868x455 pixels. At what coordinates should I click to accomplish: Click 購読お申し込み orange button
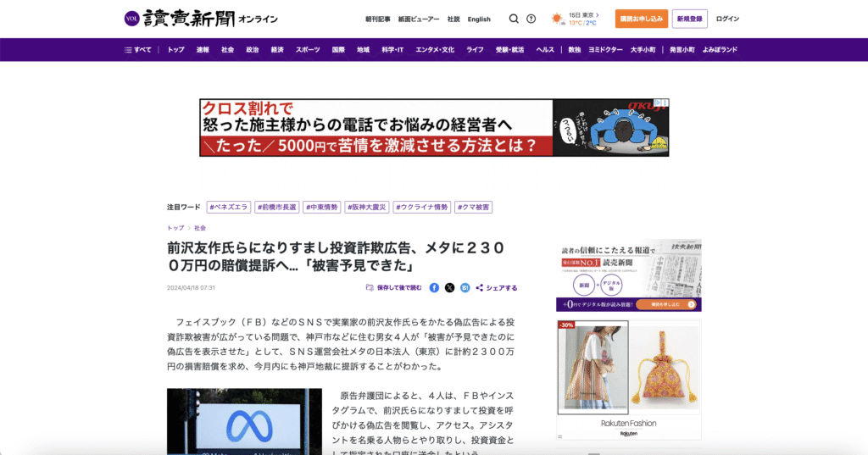[642, 19]
